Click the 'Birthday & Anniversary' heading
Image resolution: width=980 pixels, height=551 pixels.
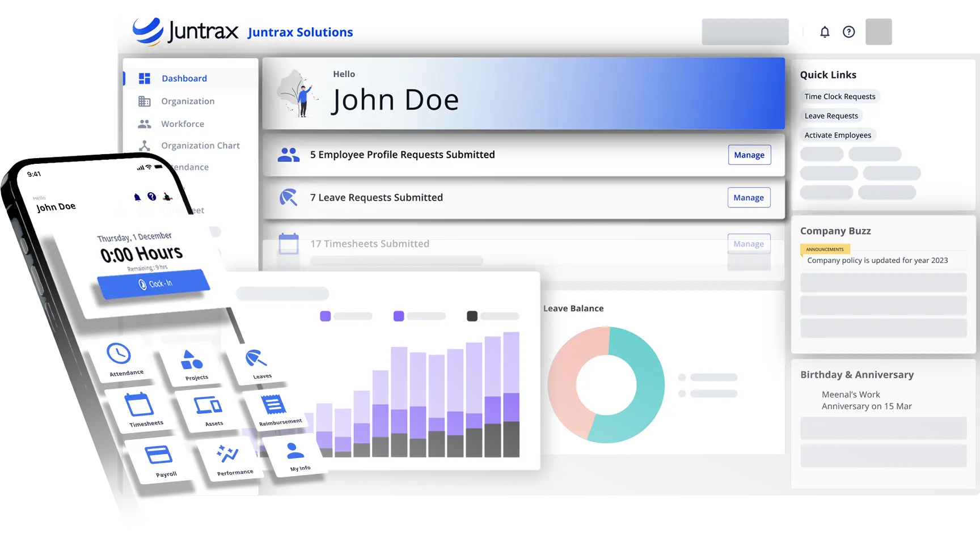coord(857,375)
